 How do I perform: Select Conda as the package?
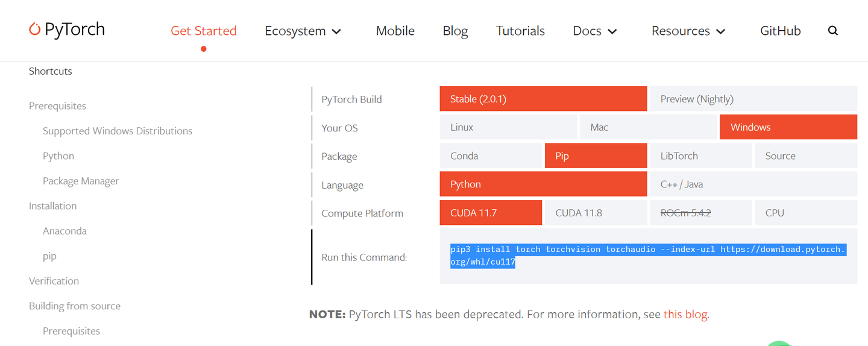pyautogui.click(x=491, y=156)
